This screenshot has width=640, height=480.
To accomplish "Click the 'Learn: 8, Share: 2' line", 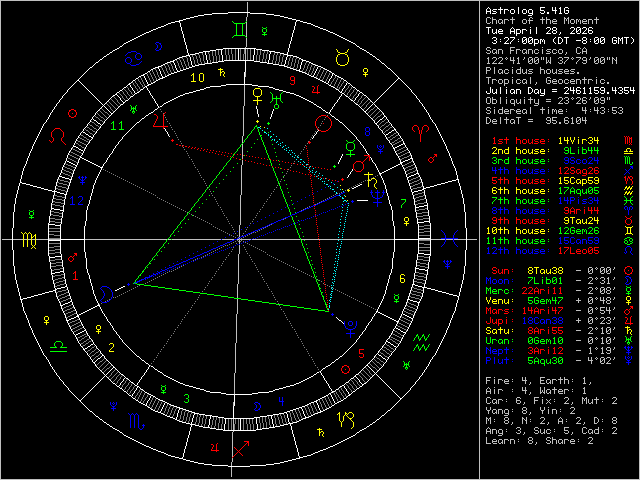I will (x=539, y=441).
